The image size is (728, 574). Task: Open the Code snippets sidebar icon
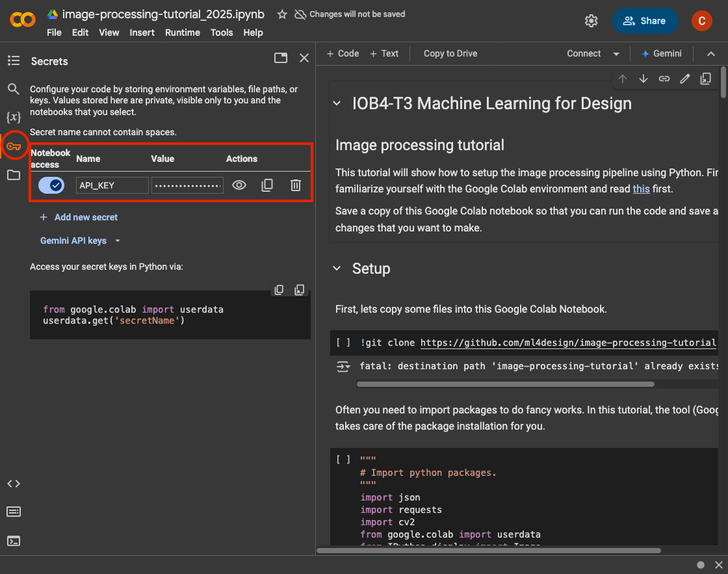[14, 483]
